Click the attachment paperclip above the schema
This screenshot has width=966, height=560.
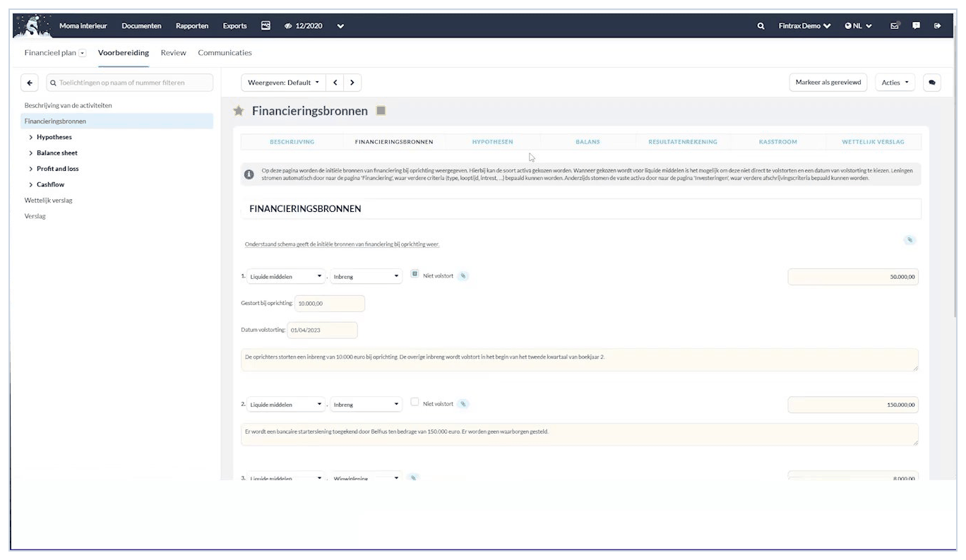[x=910, y=240]
